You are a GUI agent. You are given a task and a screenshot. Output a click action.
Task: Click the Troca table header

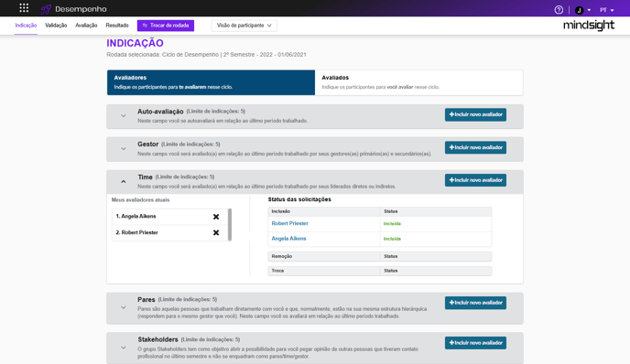pos(324,271)
